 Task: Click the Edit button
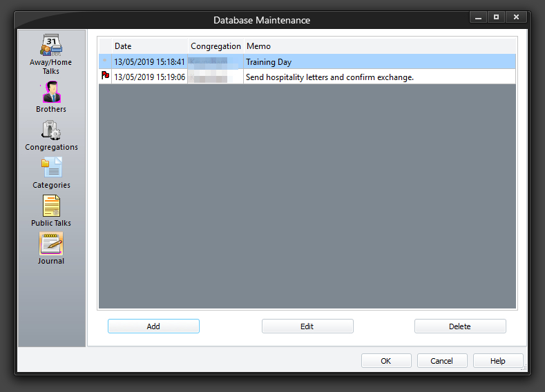(307, 326)
